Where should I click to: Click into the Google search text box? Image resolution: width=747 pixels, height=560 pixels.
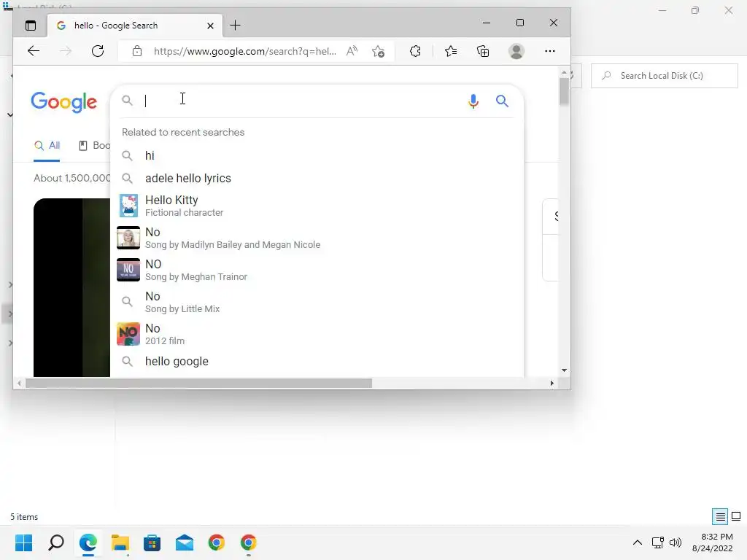coord(304,101)
